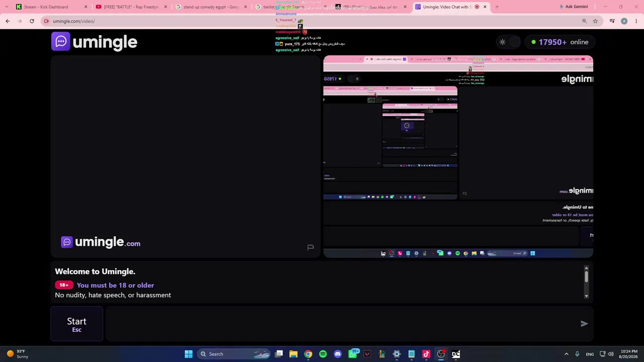
Task: Open the clock and date showing 10:24 PM
Action: click(628, 354)
